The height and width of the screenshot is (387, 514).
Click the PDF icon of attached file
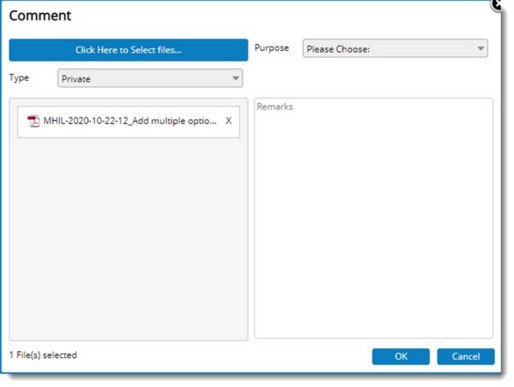tap(33, 121)
